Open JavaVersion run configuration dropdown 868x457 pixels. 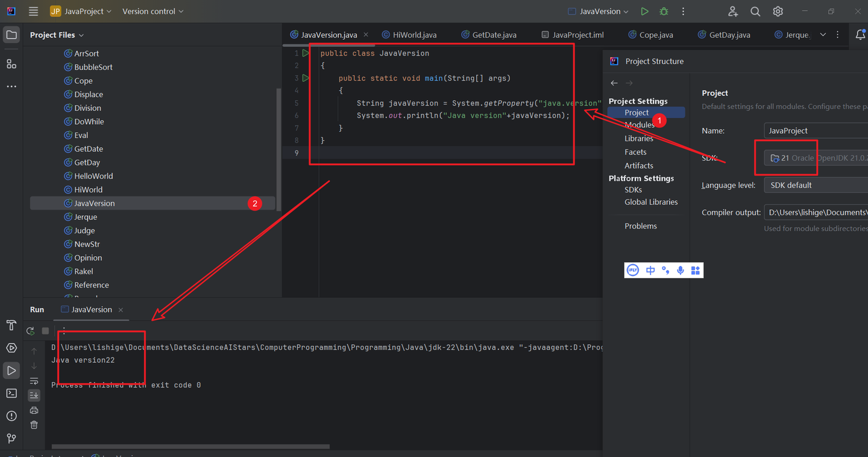pyautogui.click(x=598, y=11)
